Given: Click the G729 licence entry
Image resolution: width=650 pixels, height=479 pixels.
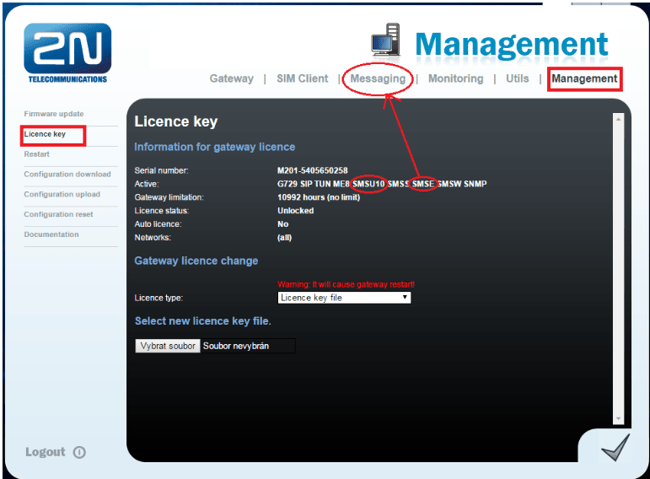Looking at the screenshot, I should [x=287, y=184].
